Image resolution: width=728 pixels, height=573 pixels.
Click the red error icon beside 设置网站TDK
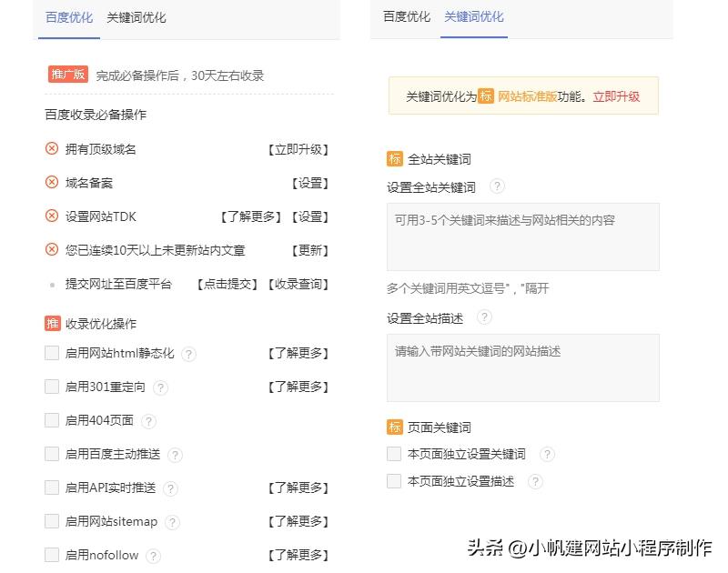[x=52, y=216]
